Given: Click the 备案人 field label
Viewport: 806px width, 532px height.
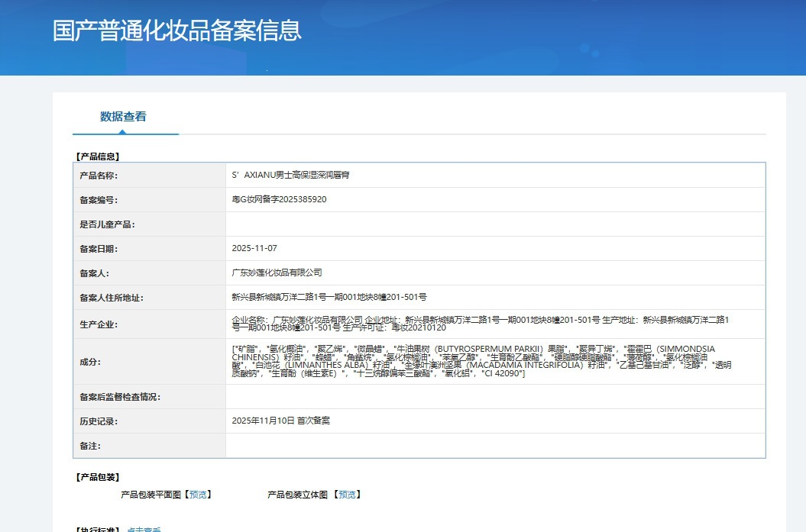Looking at the screenshot, I should point(95,274).
